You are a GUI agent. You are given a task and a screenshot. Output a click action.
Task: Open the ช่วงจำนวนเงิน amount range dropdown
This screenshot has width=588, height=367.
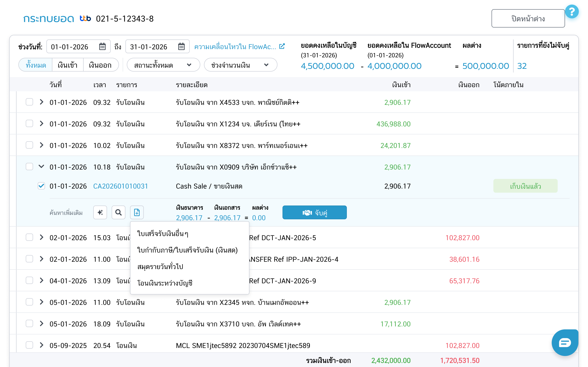coord(240,65)
